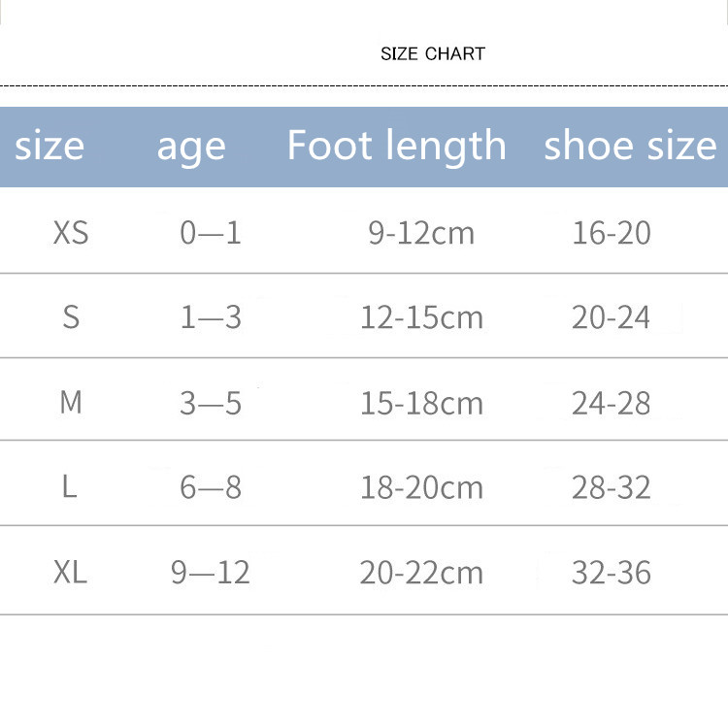
Task: Select the age 0—1 cell
Action: [x=211, y=233]
